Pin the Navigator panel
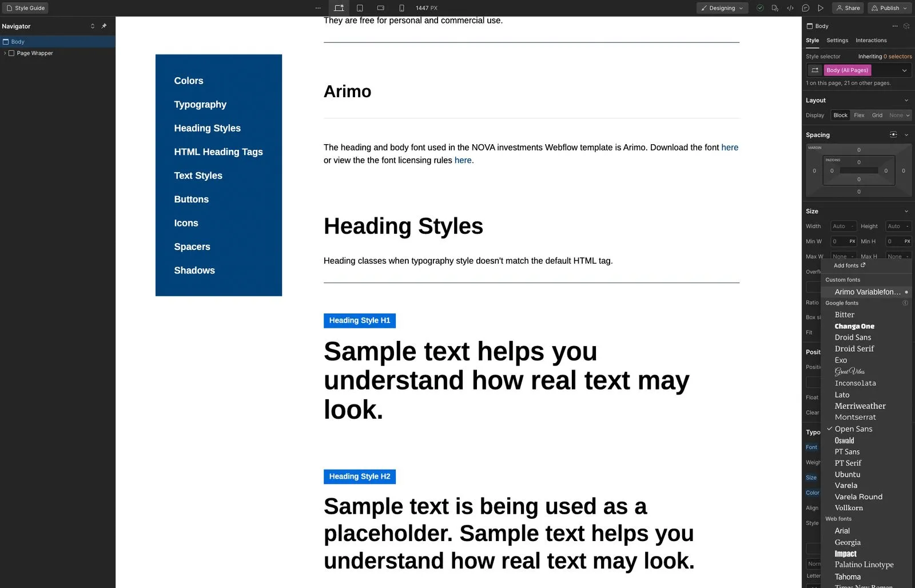Viewport: 915px width, 588px height. (x=104, y=26)
